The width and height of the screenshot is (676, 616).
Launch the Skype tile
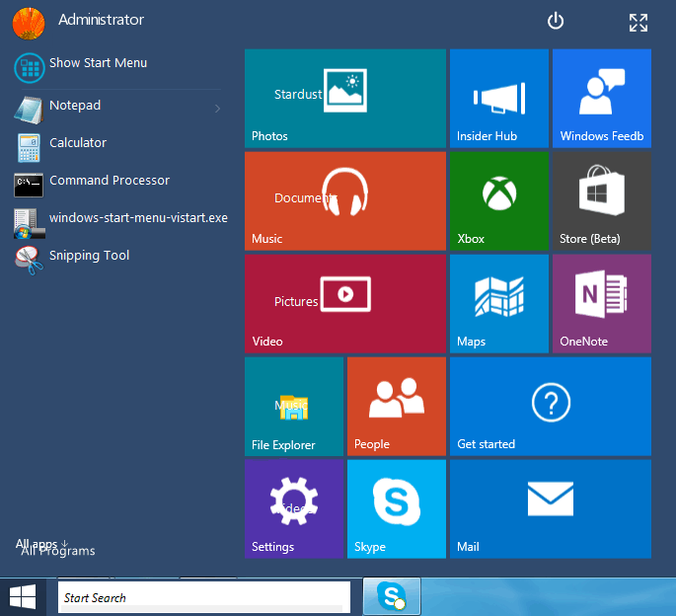pyautogui.click(x=397, y=509)
